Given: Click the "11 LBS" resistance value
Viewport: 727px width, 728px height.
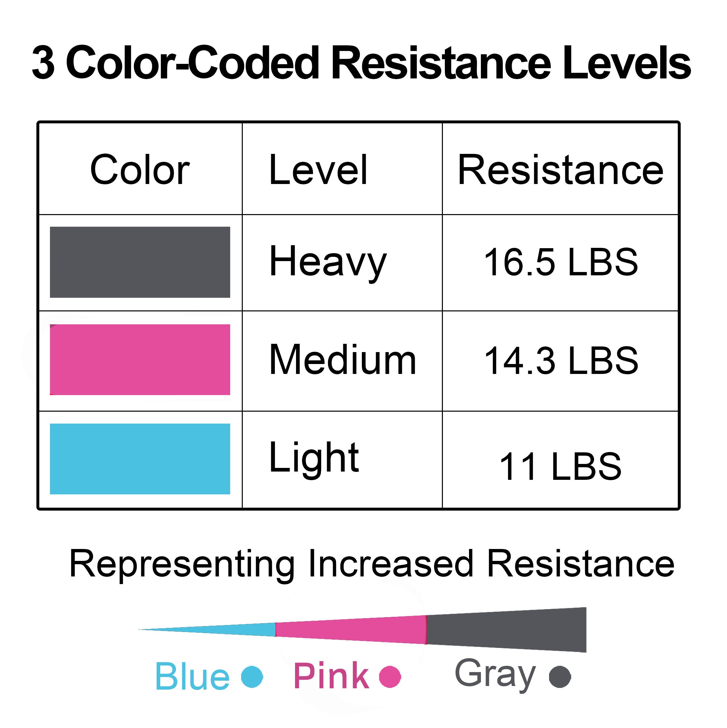Looking at the screenshot, I should 561,467.
